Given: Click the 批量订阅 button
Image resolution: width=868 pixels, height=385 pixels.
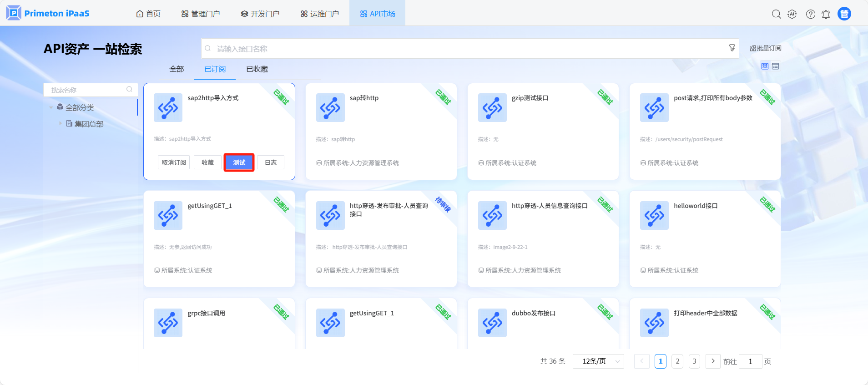Looking at the screenshot, I should 766,48.
